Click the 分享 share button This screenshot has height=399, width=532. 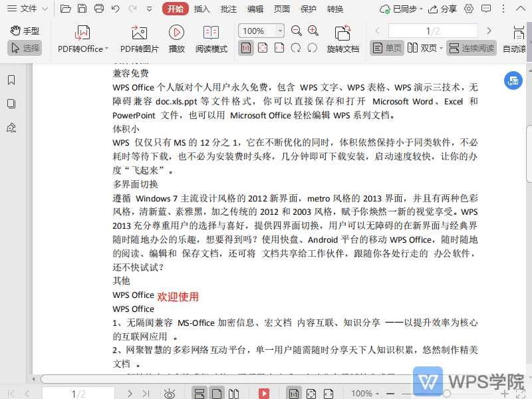443,9
